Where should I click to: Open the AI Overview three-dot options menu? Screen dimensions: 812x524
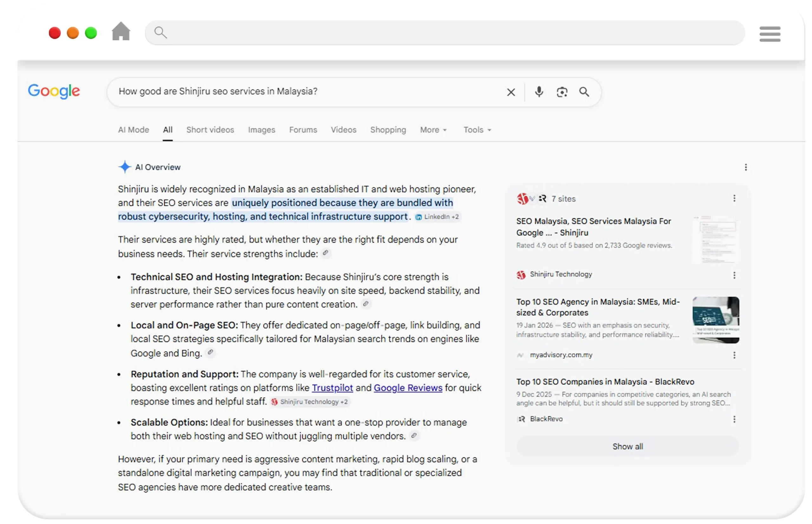coord(746,167)
